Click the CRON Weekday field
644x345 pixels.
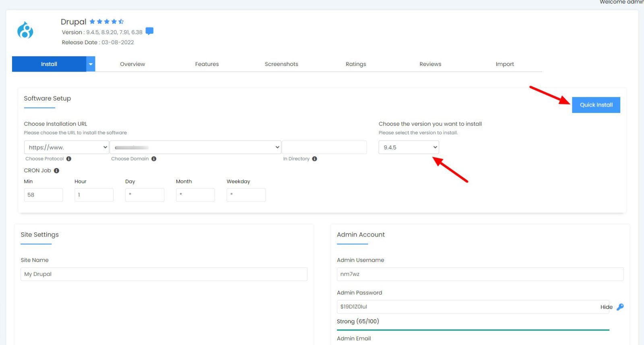click(x=246, y=195)
